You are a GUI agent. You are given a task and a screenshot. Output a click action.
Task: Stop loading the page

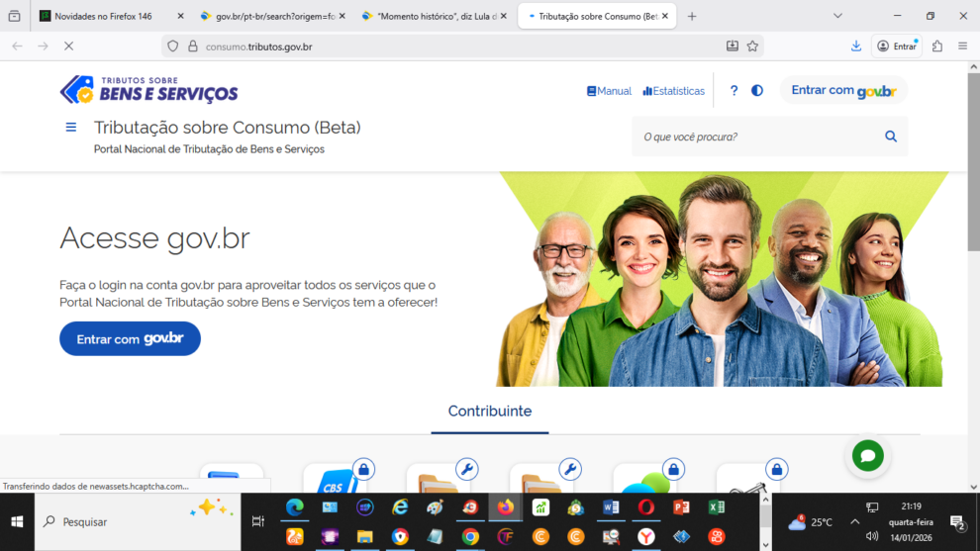coord(68,46)
